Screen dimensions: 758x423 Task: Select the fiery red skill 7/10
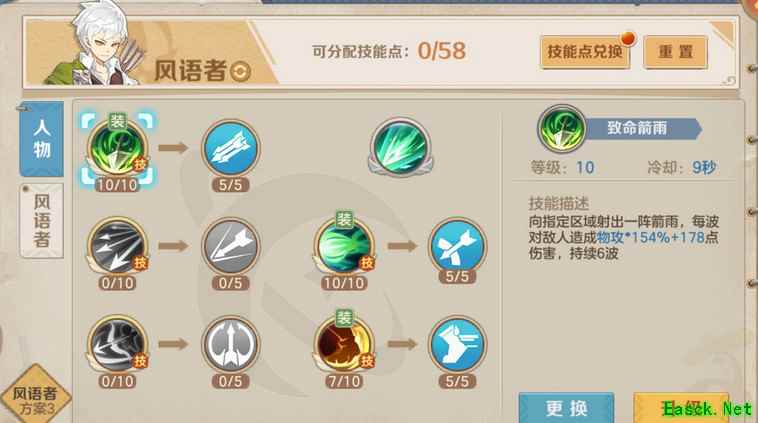click(x=344, y=345)
